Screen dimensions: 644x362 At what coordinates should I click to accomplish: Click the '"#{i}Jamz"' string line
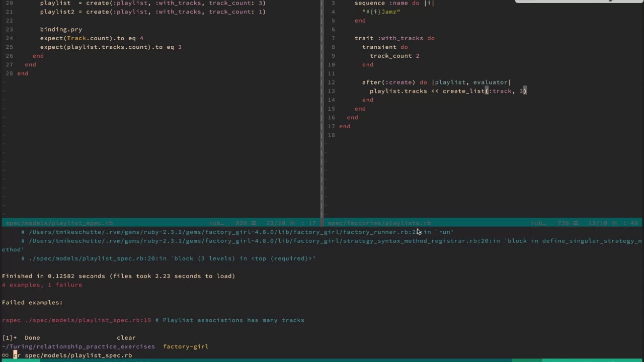click(381, 12)
